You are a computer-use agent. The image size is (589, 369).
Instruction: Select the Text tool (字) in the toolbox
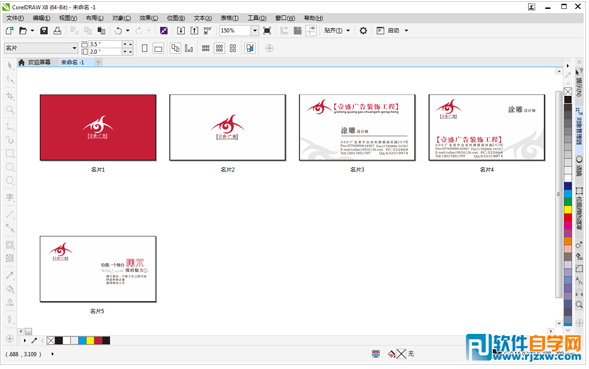[x=10, y=197]
